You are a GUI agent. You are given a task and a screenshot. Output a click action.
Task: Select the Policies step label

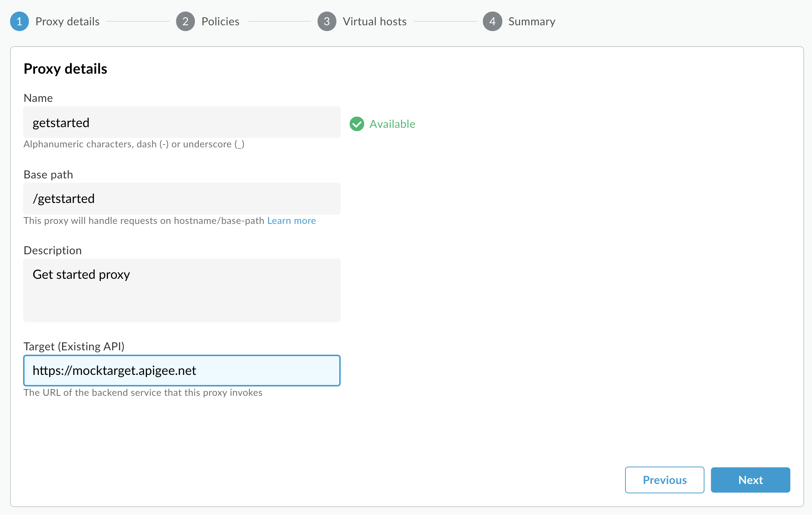(220, 22)
